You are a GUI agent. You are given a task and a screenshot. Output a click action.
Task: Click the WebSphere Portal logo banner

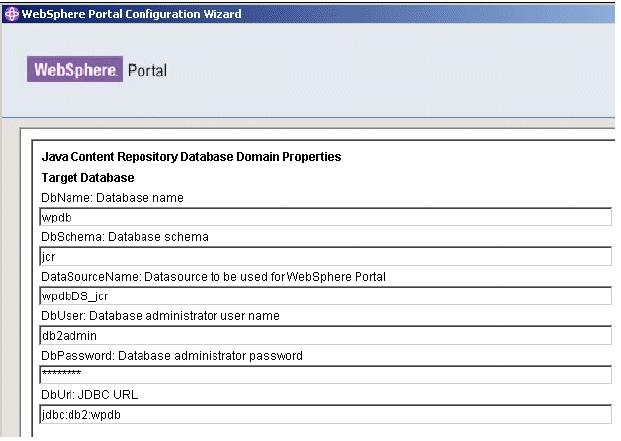pos(97,69)
